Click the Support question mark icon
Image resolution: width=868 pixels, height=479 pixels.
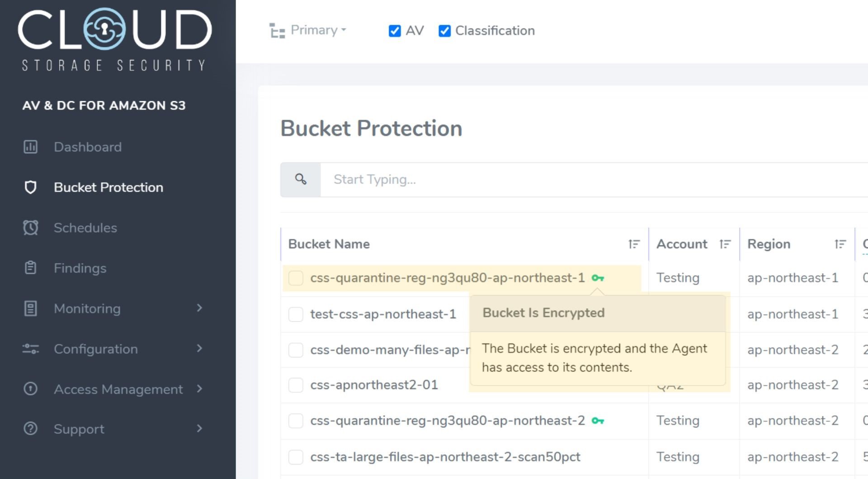point(30,429)
